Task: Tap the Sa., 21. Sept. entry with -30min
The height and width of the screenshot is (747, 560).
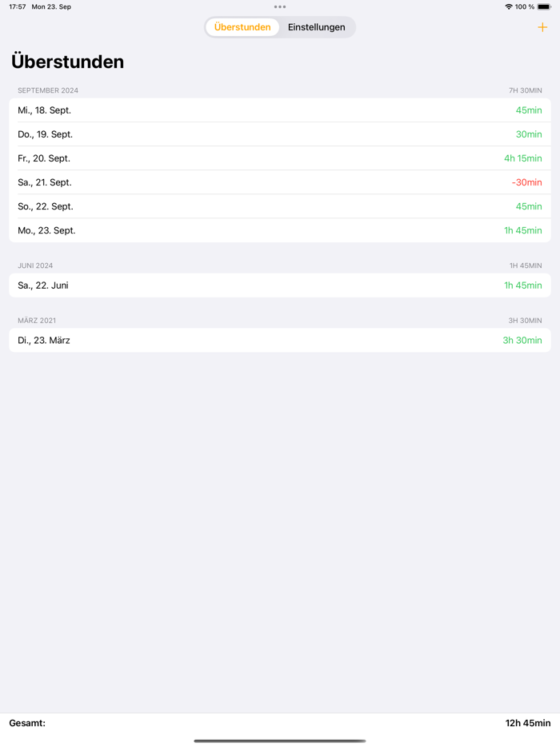Action: 280,182
